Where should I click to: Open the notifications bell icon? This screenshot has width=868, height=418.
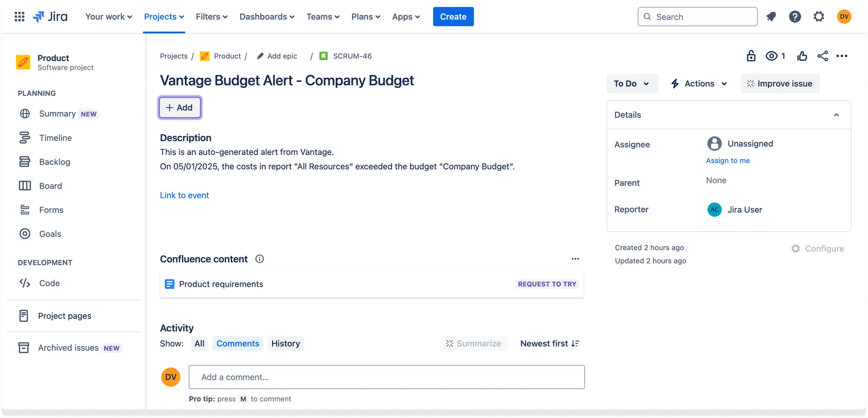point(771,17)
